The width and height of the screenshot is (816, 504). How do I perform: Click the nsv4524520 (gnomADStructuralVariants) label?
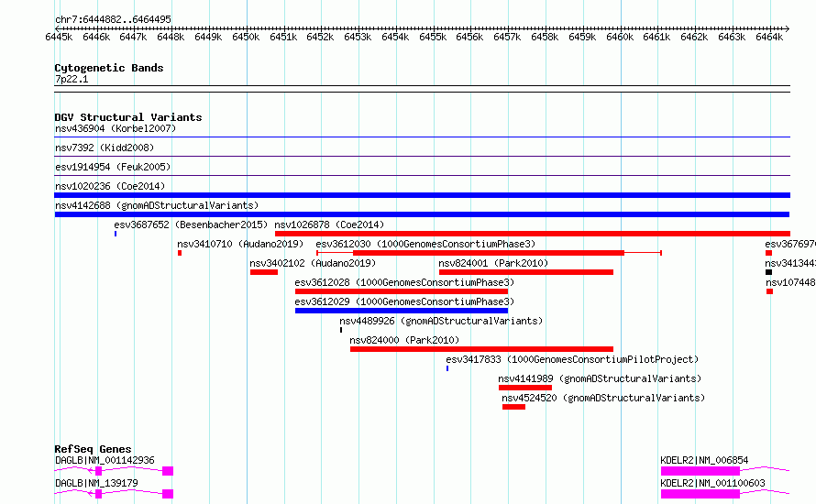[x=603, y=398]
